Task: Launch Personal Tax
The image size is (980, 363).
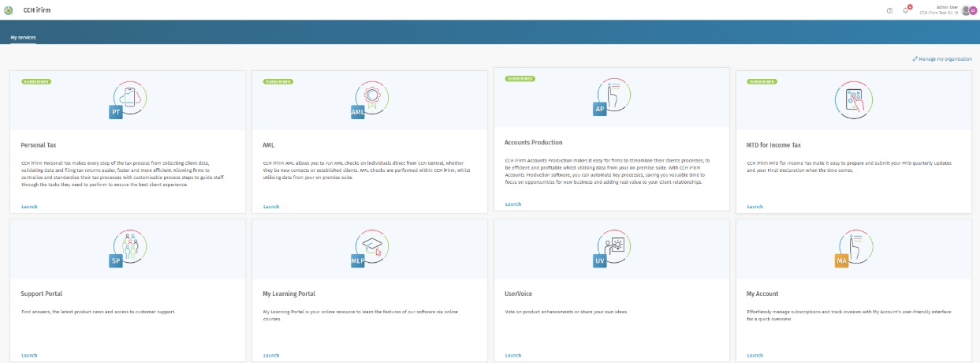Action: click(29, 207)
